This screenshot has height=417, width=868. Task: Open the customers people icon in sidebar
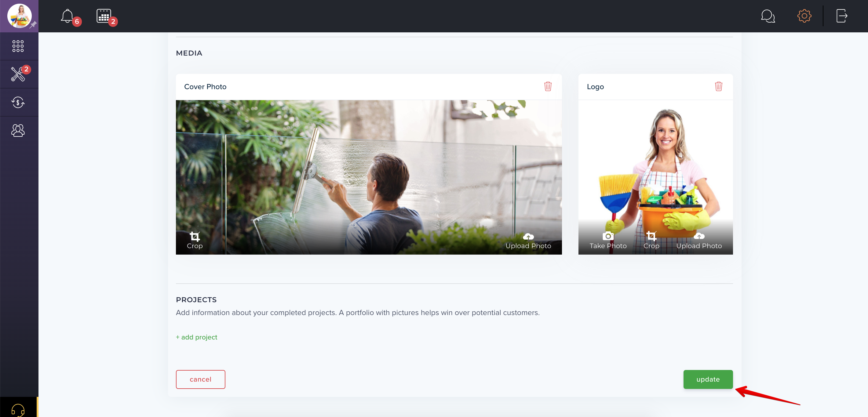(18, 130)
